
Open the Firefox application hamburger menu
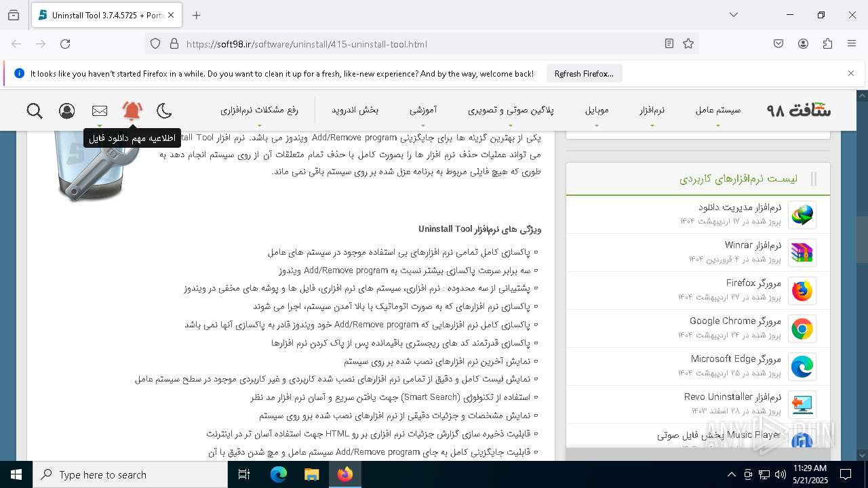click(852, 43)
